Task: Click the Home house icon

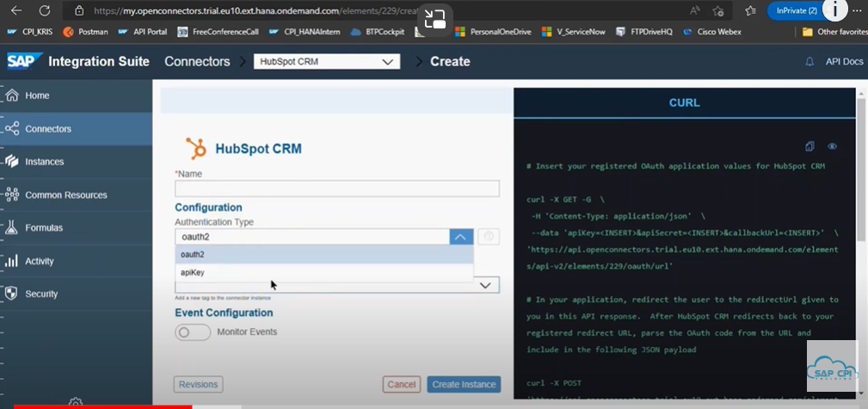Action: coord(12,96)
